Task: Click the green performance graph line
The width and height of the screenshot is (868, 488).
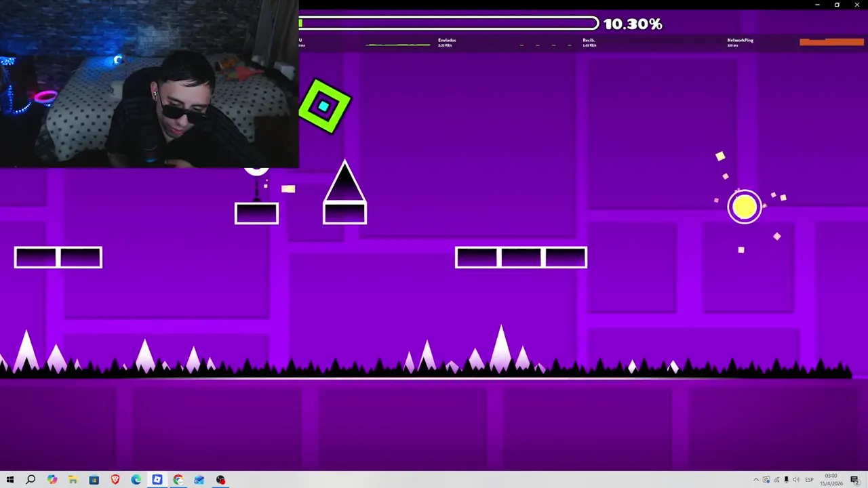Action: pyautogui.click(x=398, y=45)
